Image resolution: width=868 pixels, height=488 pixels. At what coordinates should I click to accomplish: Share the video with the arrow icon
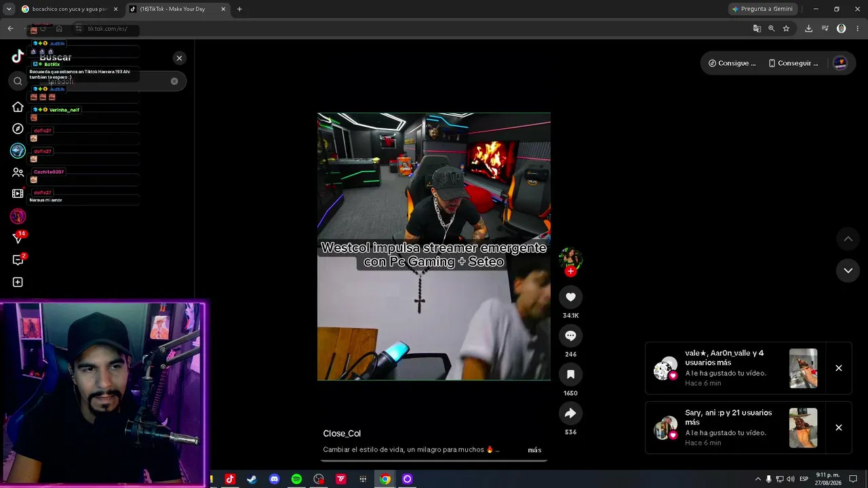(x=570, y=413)
